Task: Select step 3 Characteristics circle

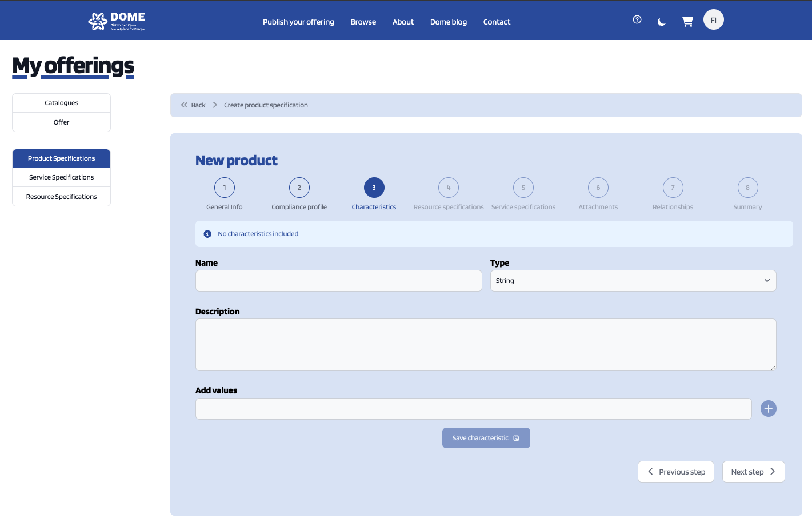Action: [374, 188]
